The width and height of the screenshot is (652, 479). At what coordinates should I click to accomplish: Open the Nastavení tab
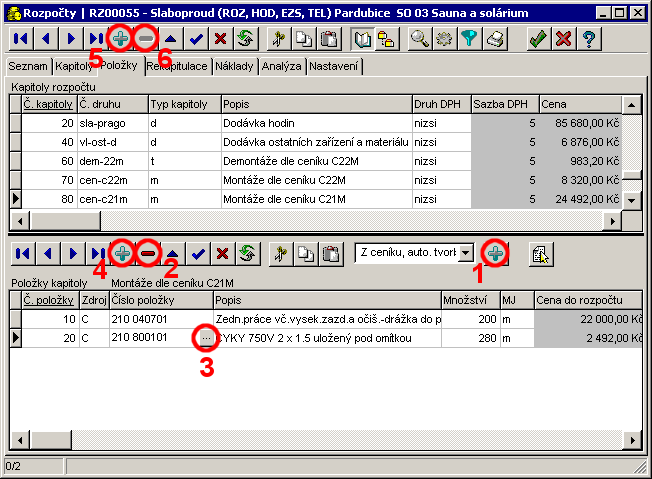334,66
